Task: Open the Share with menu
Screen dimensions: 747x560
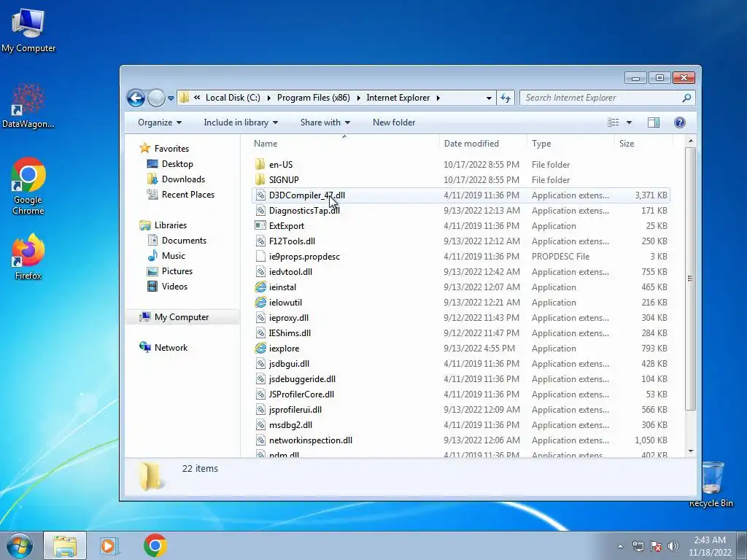Action: [325, 122]
